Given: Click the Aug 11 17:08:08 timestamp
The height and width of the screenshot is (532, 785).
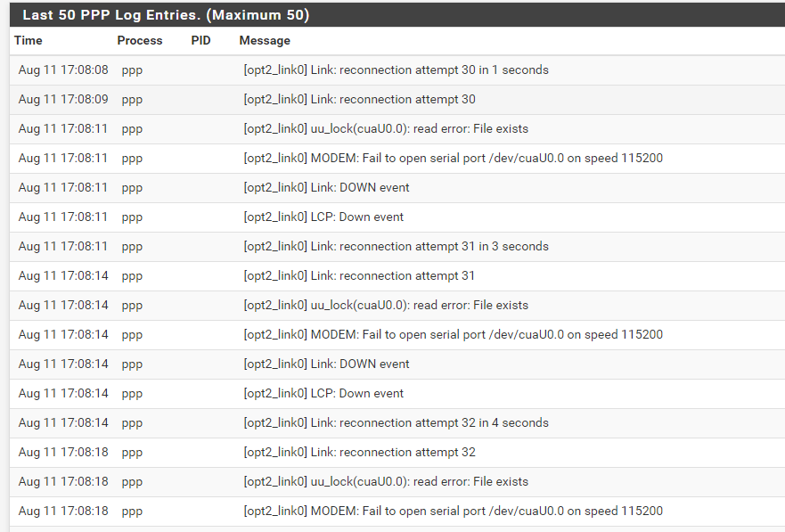Looking at the screenshot, I should coord(63,70).
